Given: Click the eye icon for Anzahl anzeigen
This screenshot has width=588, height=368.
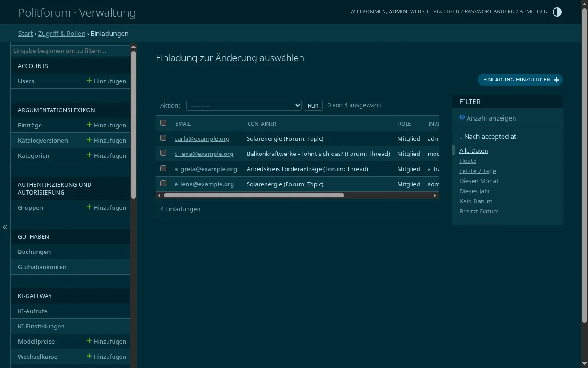Looking at the screenshot, I should (x=462, y=118).
